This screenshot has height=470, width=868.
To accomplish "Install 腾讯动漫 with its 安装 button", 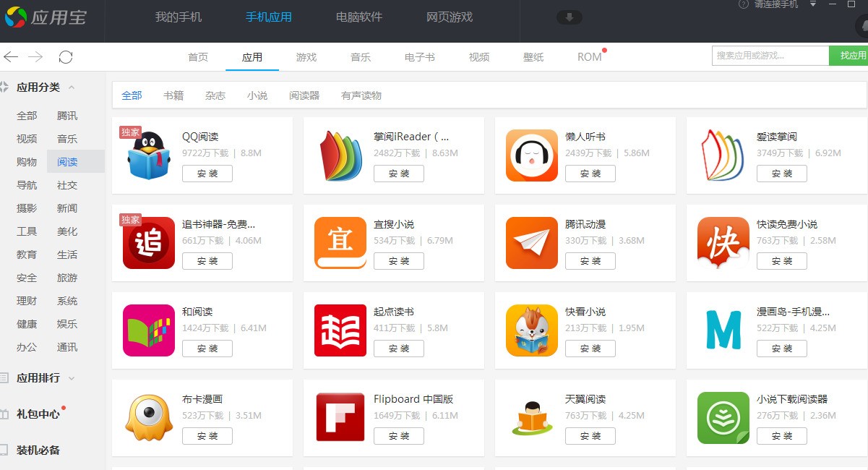I will click(590, 261).
